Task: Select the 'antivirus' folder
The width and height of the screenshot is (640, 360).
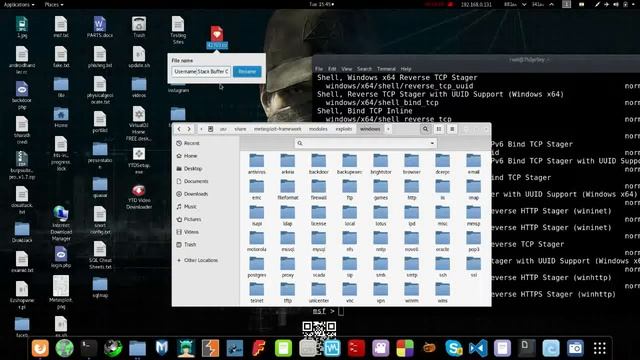Action: pos(257,164)
